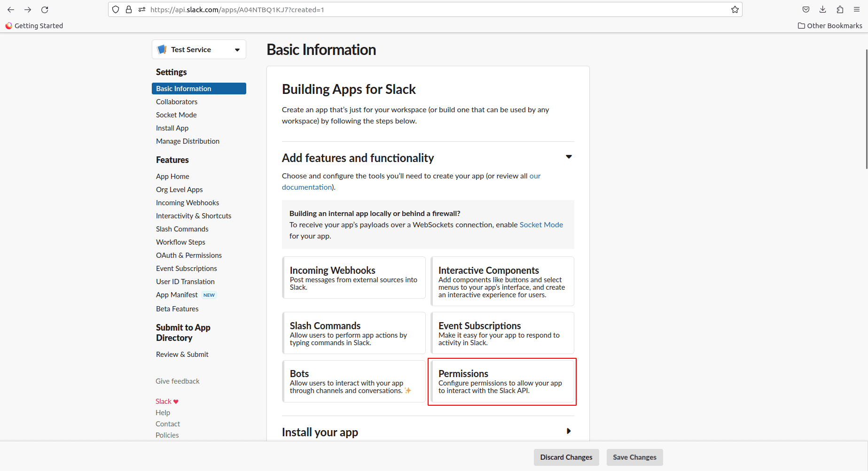Select the Slash Commands card
Viewport: 868px width, 471px height.
(x=354, y=333)
